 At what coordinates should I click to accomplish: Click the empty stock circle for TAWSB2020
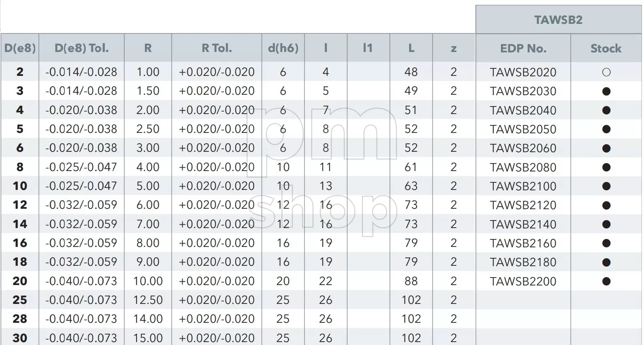(x=606, y=72)
